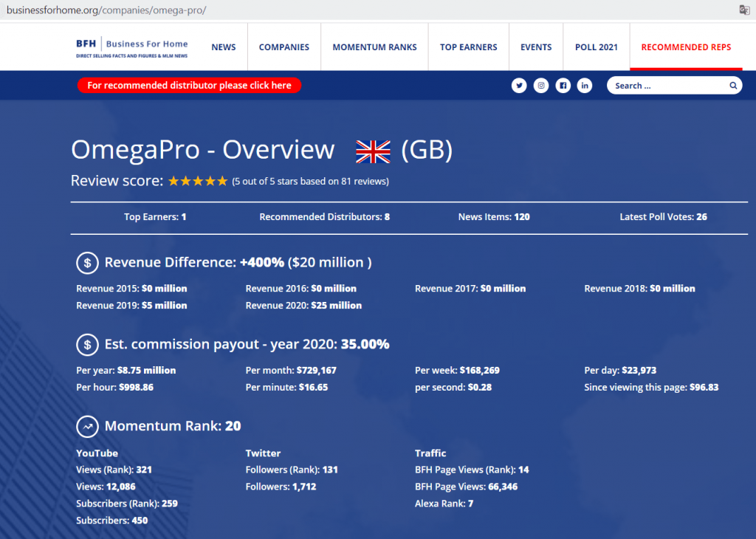Click the dollar icon beside Revenue Difference
756x539 pixels.
87,262
